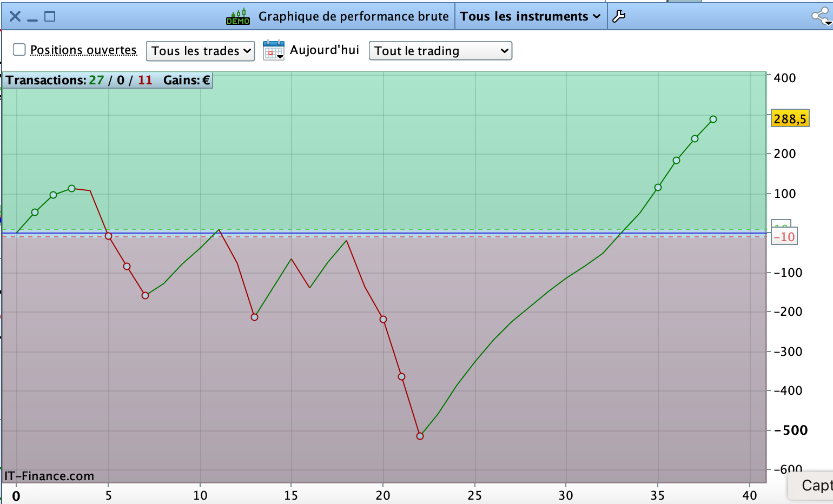Screen dimensions: 833x504
Task: Click the -10 threshold label on axis
Action: 784,237
